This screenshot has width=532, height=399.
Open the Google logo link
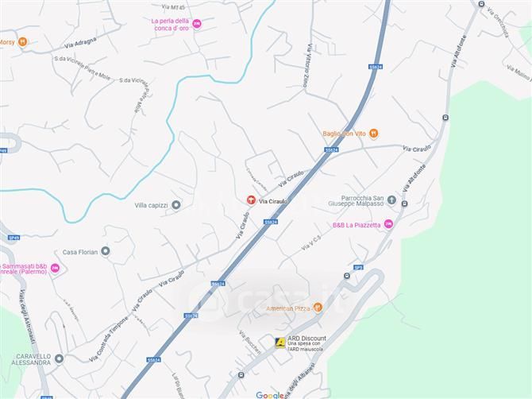(270, 395)
